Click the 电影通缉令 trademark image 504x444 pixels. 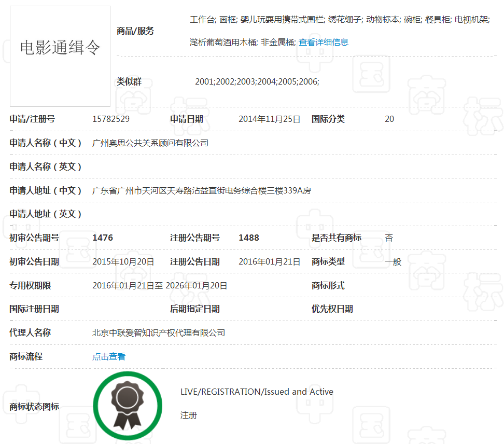[x=60, y=55]
